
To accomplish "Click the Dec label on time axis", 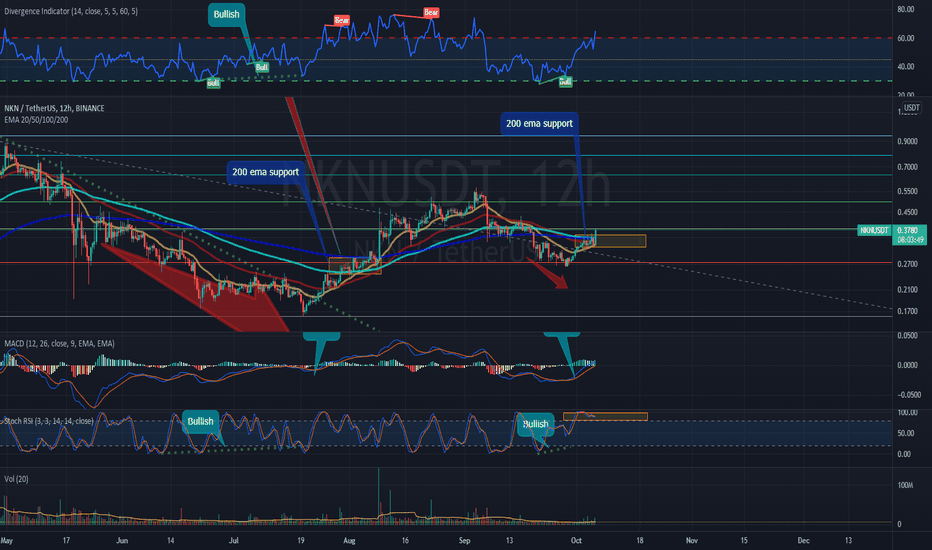I will tap(804, 540).
